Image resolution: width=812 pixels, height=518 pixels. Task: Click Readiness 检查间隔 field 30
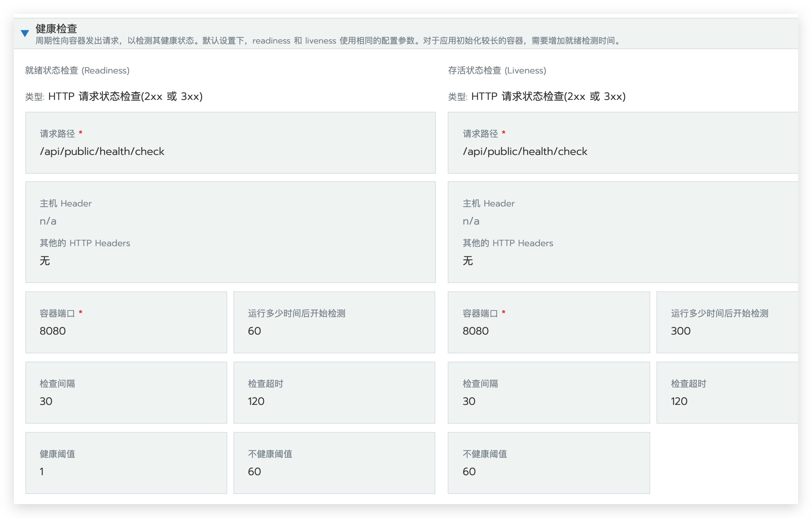46,401
